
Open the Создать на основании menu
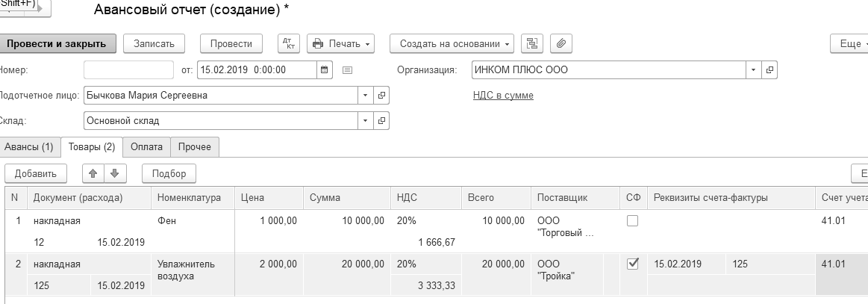point(452,43)
